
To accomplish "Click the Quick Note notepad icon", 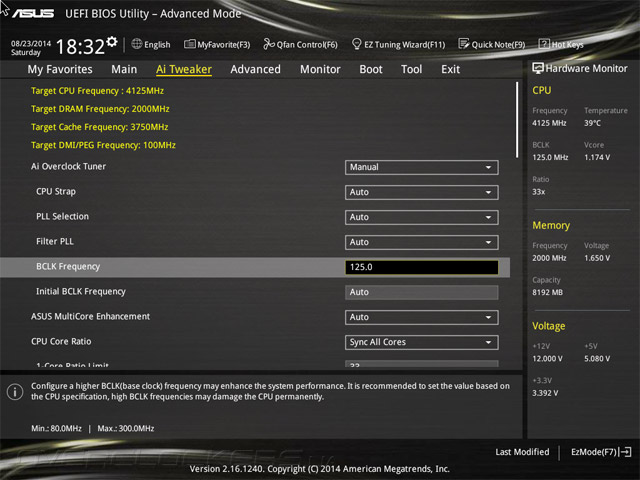I will point(464,44).
